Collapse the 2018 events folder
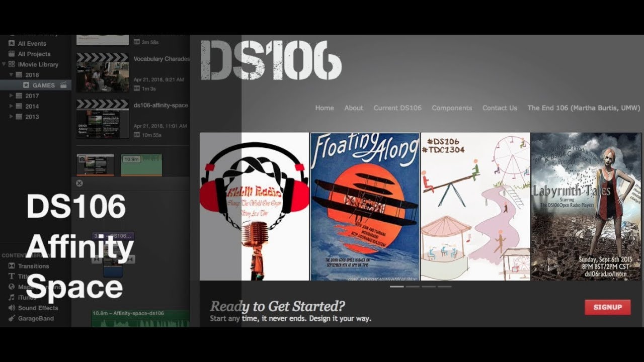This screenshot has height=362, width=644. coord(12,75)
